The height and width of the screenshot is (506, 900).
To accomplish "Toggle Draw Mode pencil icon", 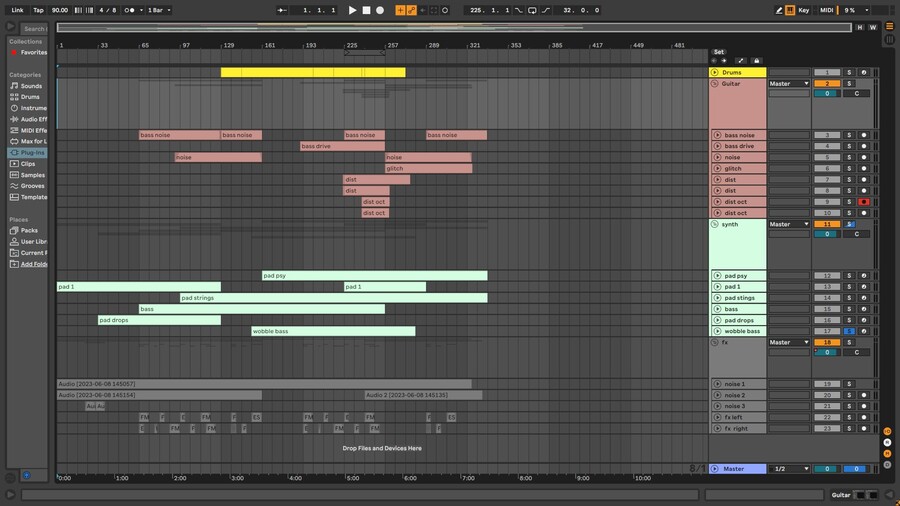I will coord(779,10).
